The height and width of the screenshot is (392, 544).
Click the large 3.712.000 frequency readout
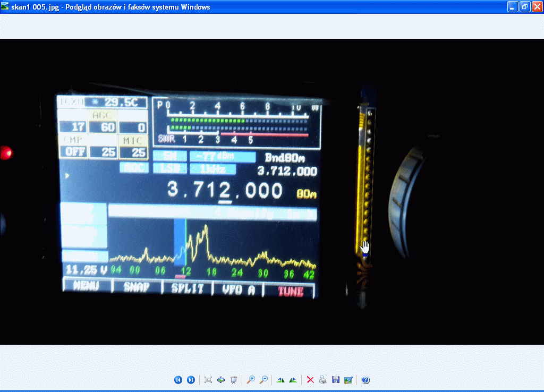coord(224,190)
